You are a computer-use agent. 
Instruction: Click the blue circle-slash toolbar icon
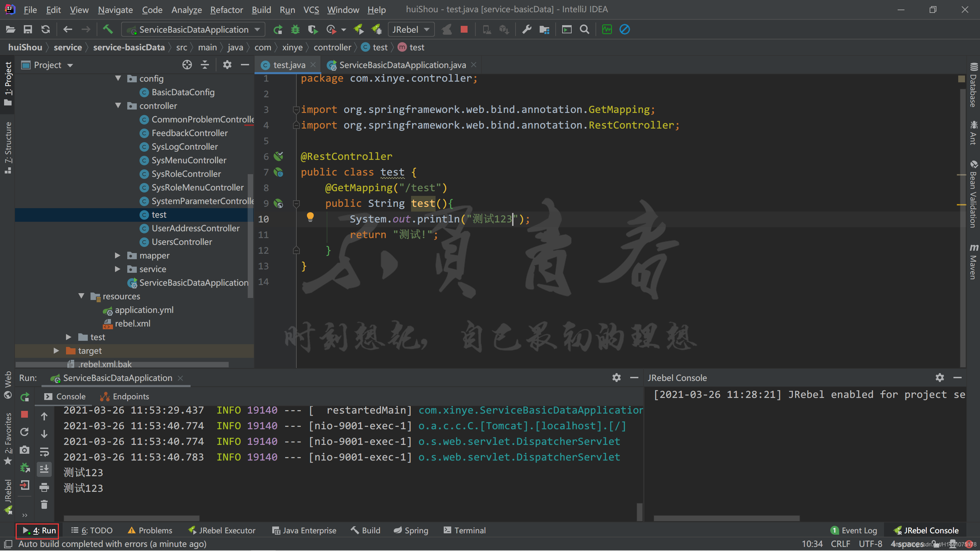tap(625, 29)
